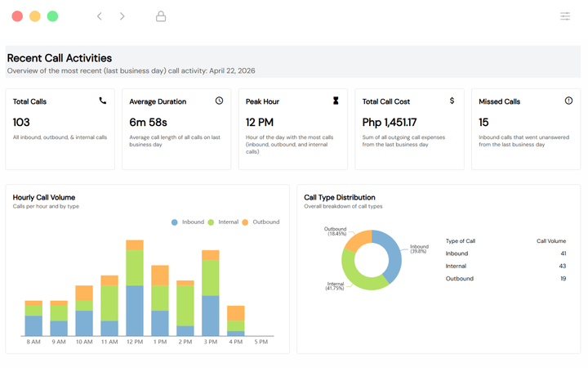588x368 pixels.
Task: Click the hourglass icon on Peak Hour card
Action: pos(335,101)
